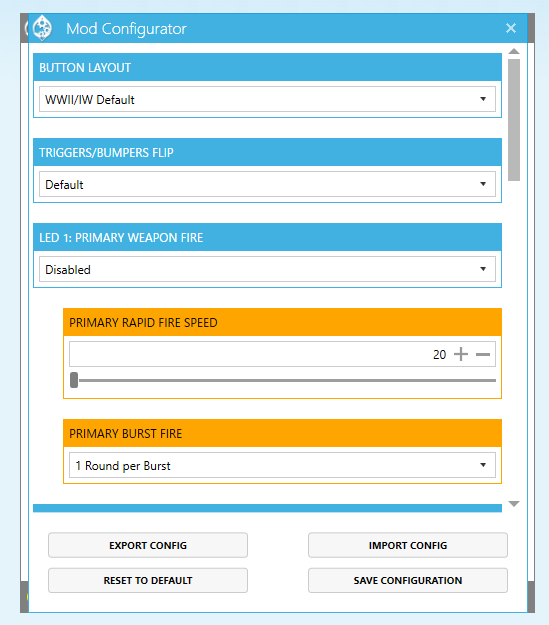549x625 pixels.
Task: Click the scrollbar down arrow
Action: [514, 504]
